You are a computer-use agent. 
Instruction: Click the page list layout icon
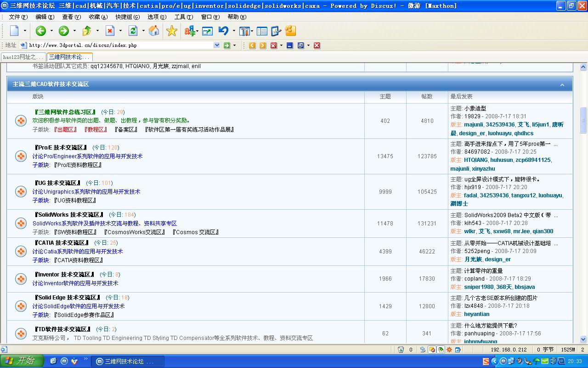pos(262,31)
